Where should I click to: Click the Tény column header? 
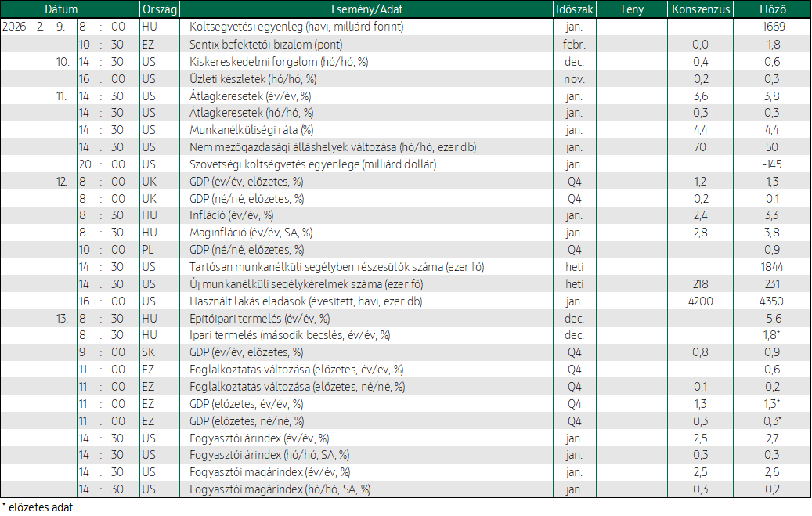[632, 9]
